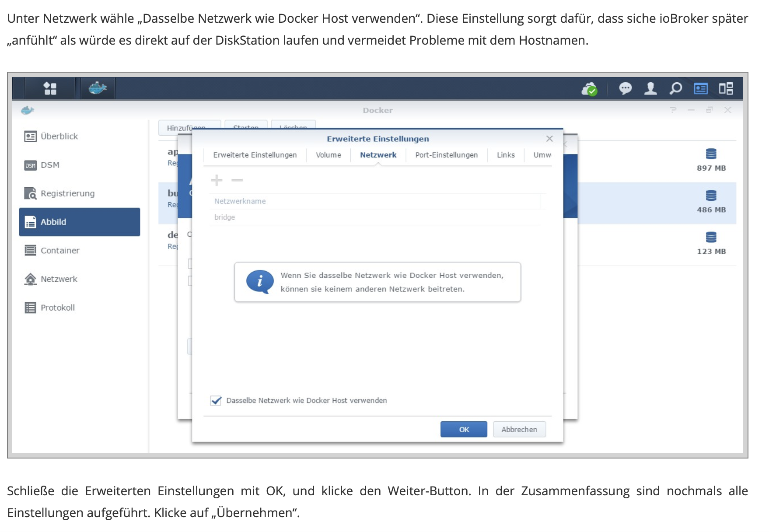The image size is (769, 532).
Task: Select Abbild in sidebar
Action: click(x=80, y=222)
